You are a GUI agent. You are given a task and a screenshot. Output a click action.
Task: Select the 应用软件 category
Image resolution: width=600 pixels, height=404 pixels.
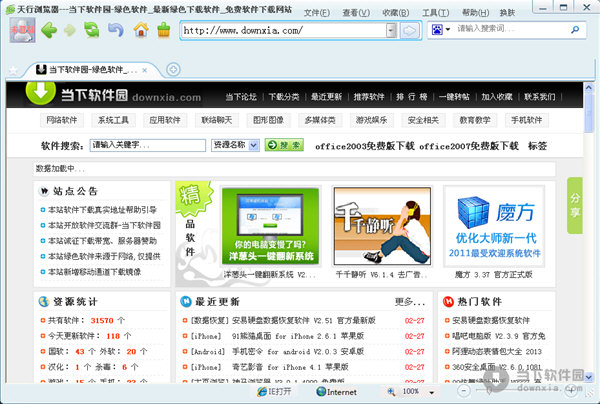[165, 120]
